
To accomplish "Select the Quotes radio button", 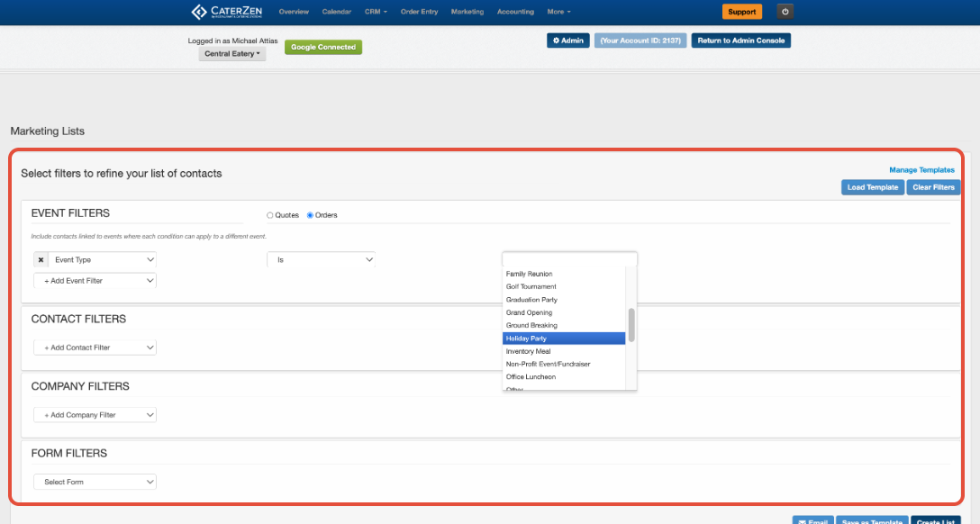I will (x=270, y=215).
